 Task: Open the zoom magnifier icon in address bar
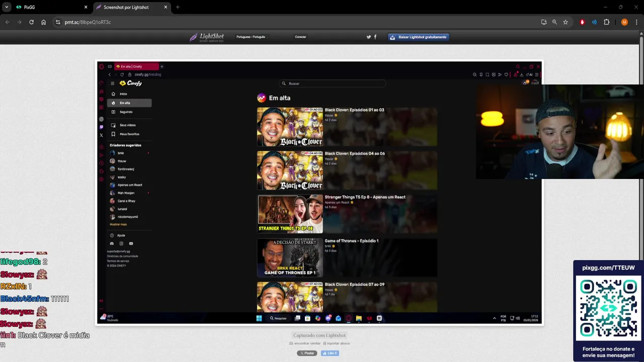click(554, 22)
